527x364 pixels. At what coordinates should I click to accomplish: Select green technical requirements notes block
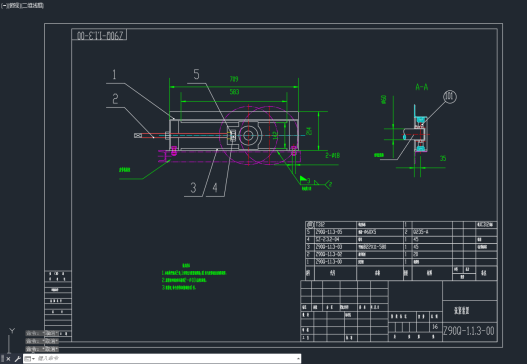coord(194,277)
